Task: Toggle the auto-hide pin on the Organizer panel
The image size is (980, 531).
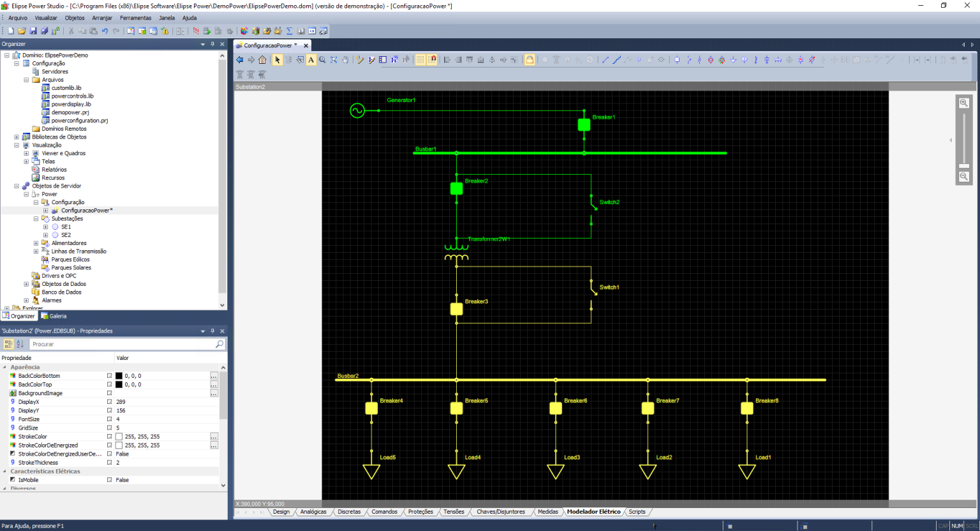Action: [212, 45]
